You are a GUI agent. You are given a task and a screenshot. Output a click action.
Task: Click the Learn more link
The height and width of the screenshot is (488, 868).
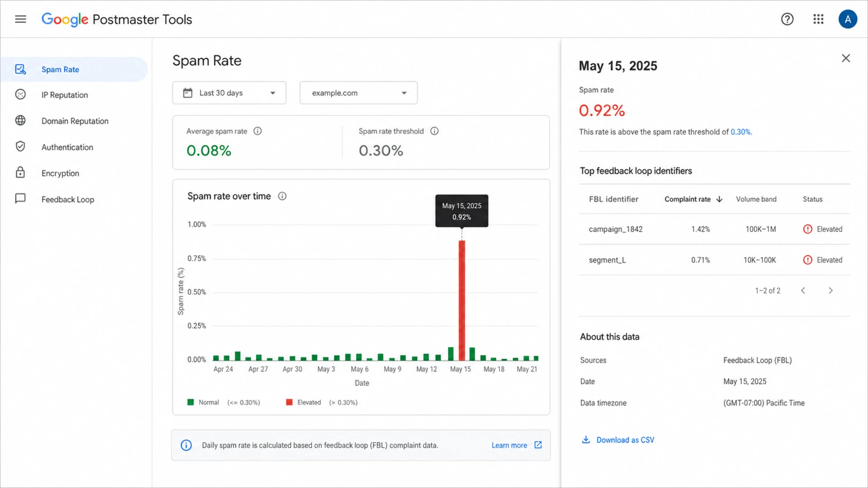coord(509,445)
